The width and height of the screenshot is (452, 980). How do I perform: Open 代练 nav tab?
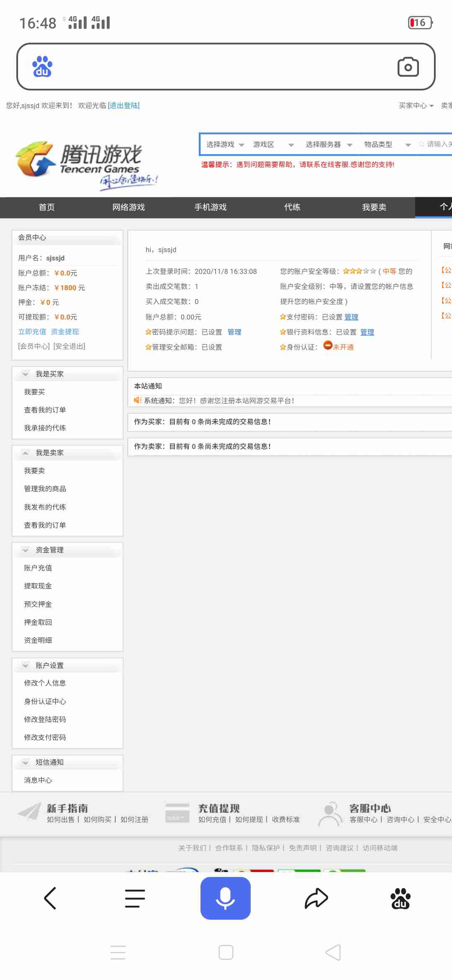coord(292,207)
